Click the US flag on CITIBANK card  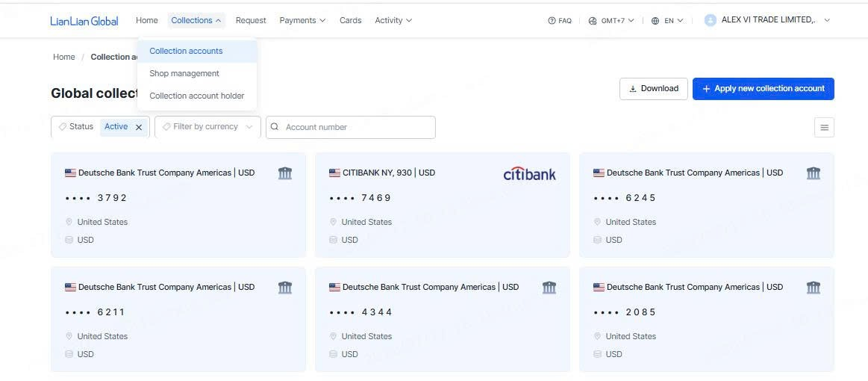pos(334,173)
